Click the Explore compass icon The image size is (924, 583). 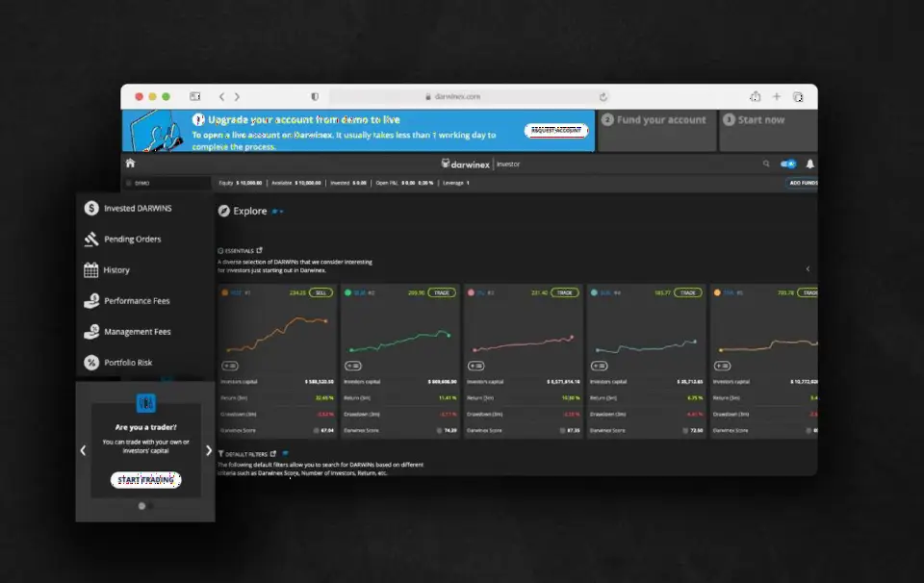224,211
